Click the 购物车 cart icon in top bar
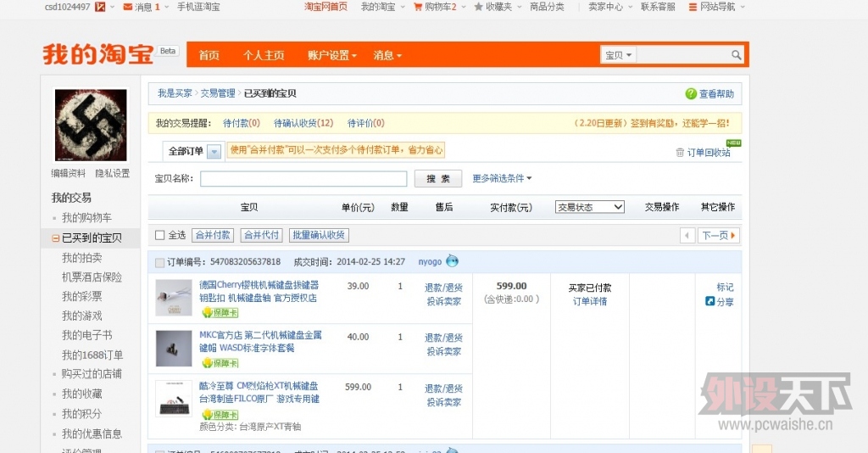The height and width of the screenshot is (453, 868). click(x=418, y=7)
